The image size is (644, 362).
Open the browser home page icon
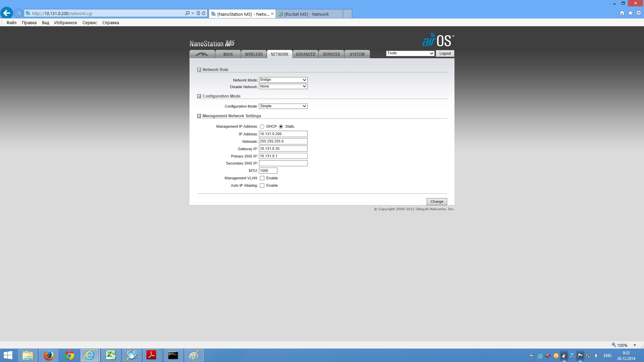[x=622, y=13]
